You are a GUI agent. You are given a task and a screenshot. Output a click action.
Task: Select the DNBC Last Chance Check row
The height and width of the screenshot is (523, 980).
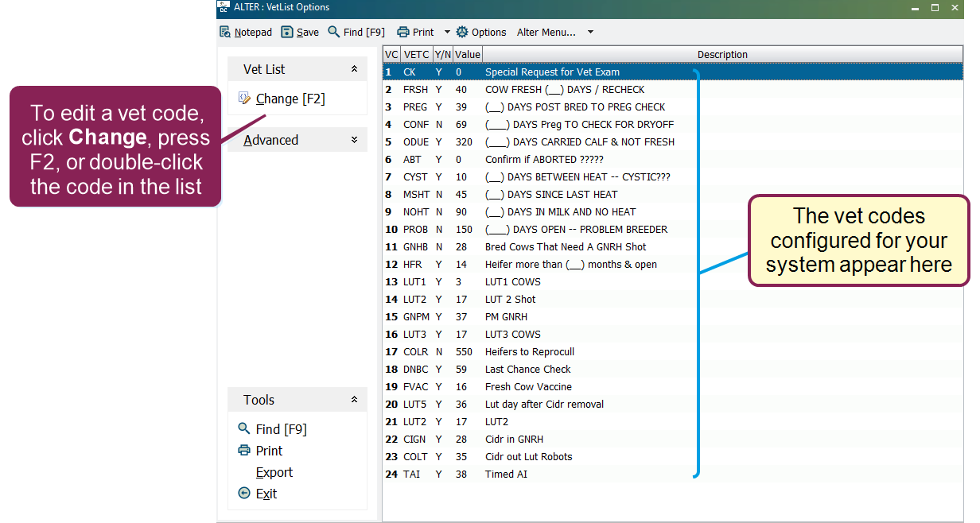[672, 370]
